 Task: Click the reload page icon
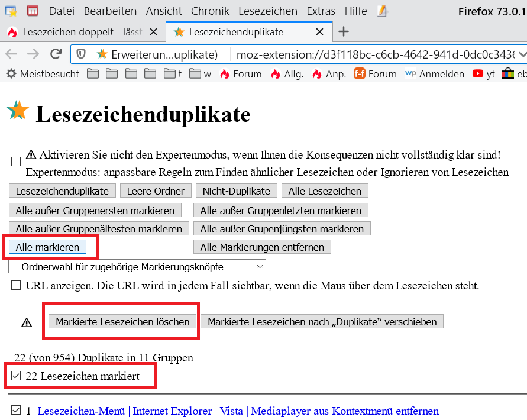pyautogui.click(x=56, y=54)
